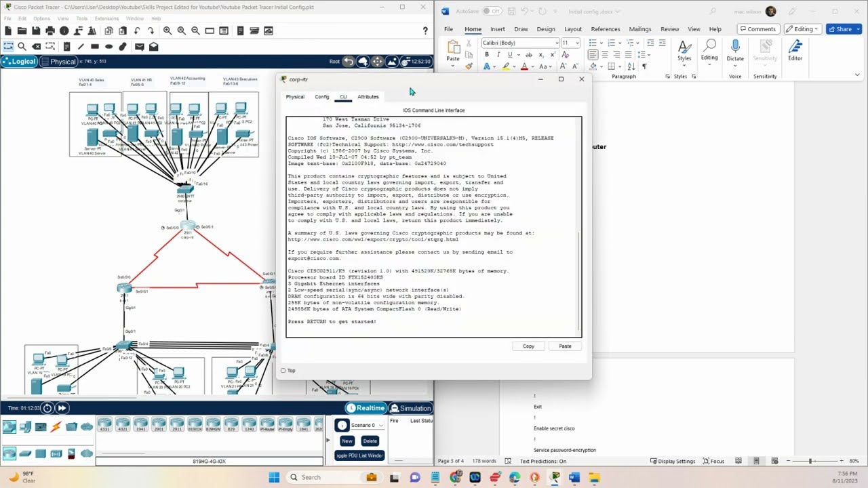Image resolution: width=868 pixels, height=488 pixels.
Task: Open the Activity Wizard icon
Action: 94,30
